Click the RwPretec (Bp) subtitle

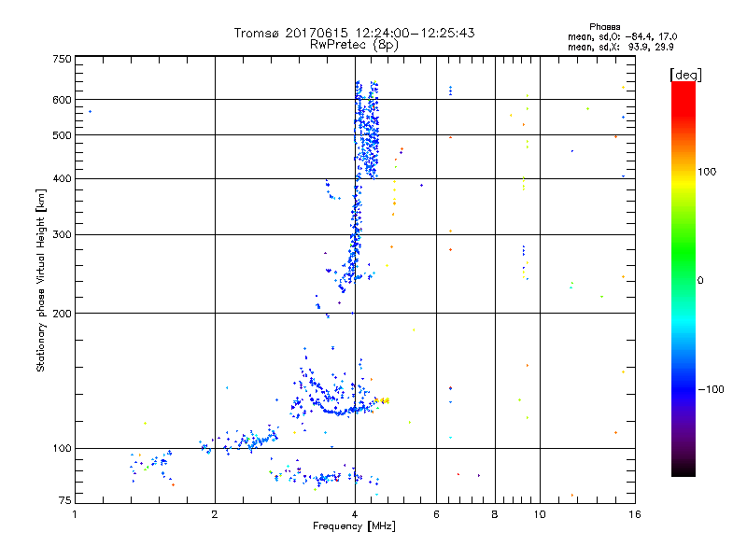(354, 44)
